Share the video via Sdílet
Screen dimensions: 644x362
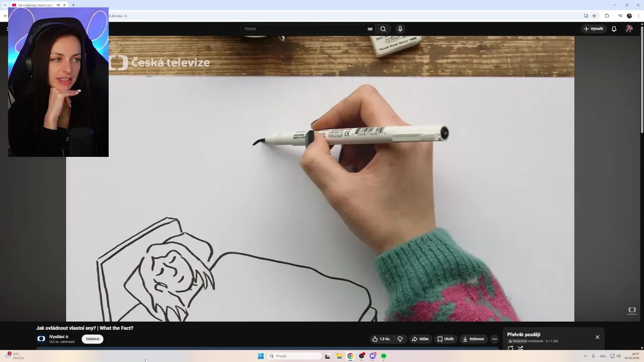[420, 339]
